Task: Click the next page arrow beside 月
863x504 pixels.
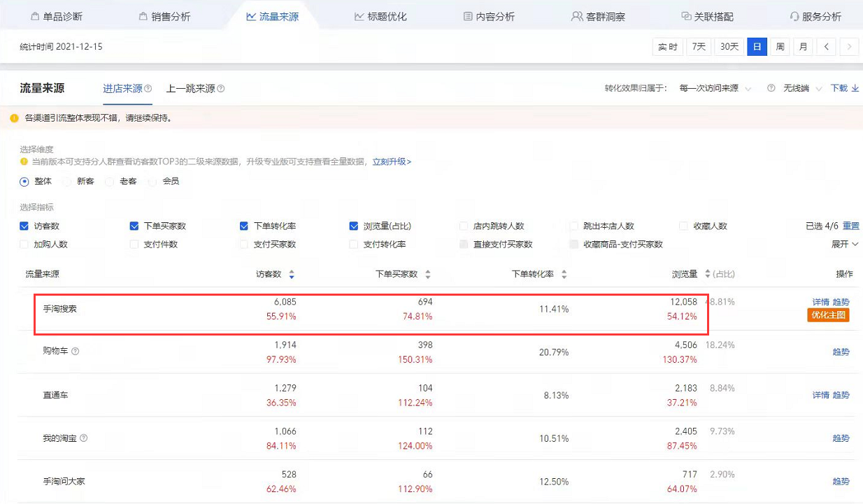Action: pyautogui.click(x=848, y=47)
